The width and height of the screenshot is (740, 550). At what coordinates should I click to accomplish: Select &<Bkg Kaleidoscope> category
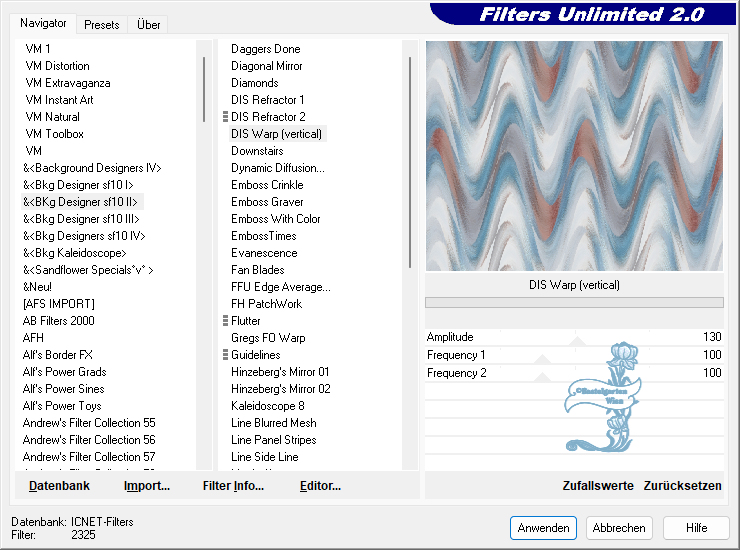[x=75, y=253]
